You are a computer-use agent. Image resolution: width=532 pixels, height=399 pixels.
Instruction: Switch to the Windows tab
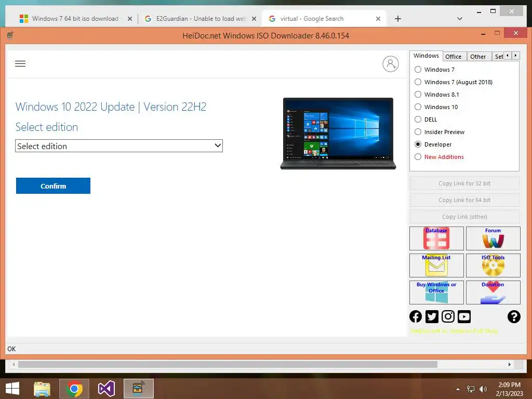426,56
